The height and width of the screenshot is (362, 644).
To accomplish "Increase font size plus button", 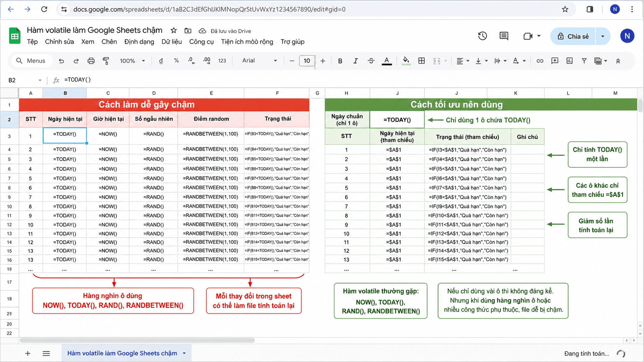I will [323, 61].
